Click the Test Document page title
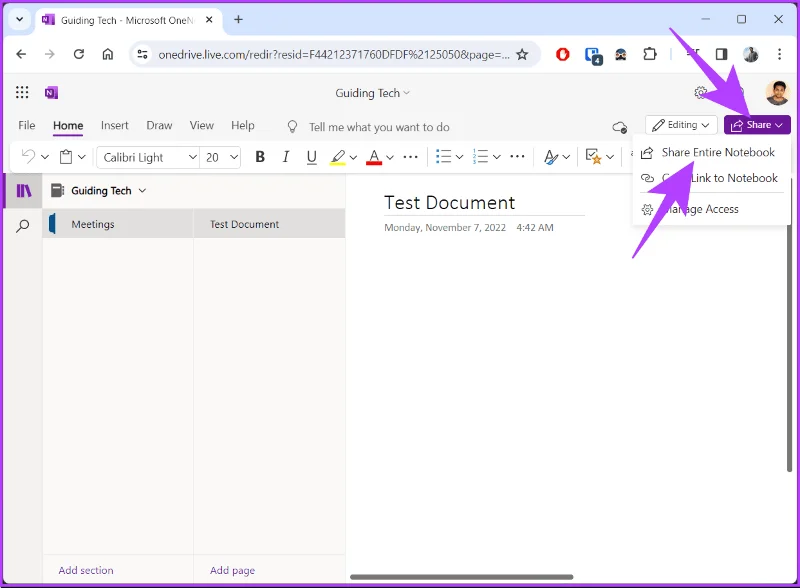The height and width of the screenshot is (588, 800). 449,203
